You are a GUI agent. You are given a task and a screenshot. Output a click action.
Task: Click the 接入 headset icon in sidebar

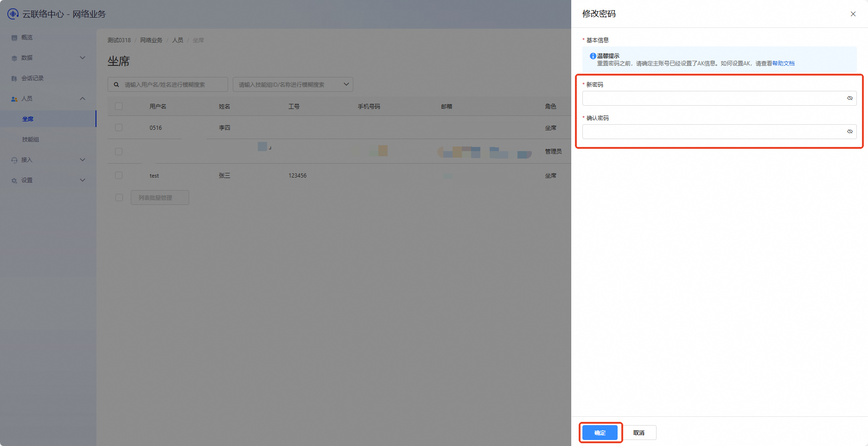[14, 160]
